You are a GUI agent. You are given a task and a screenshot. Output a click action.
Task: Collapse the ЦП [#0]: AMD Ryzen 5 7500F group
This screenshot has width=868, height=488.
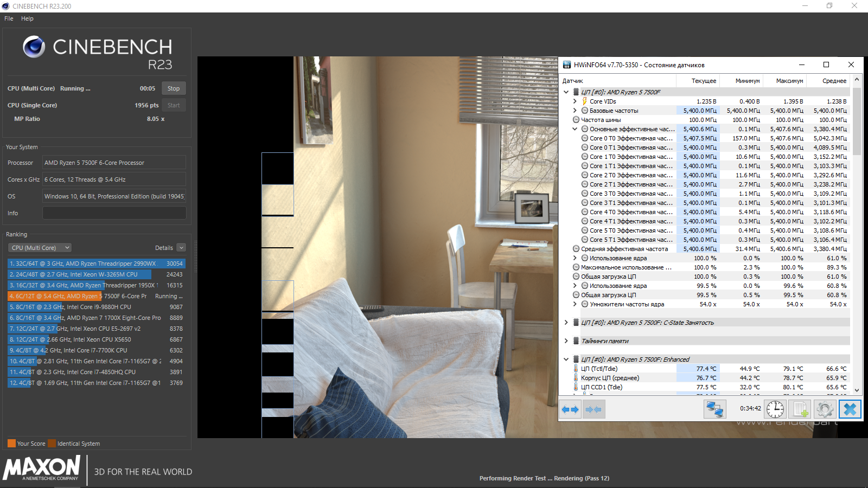(x=566, y=92)
